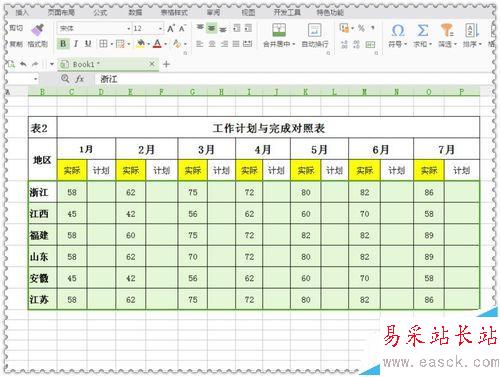The width and height of the screenshot is (500, 377).
Task: Open the 开发工具 ribbon tab
Action: point(287,13)
